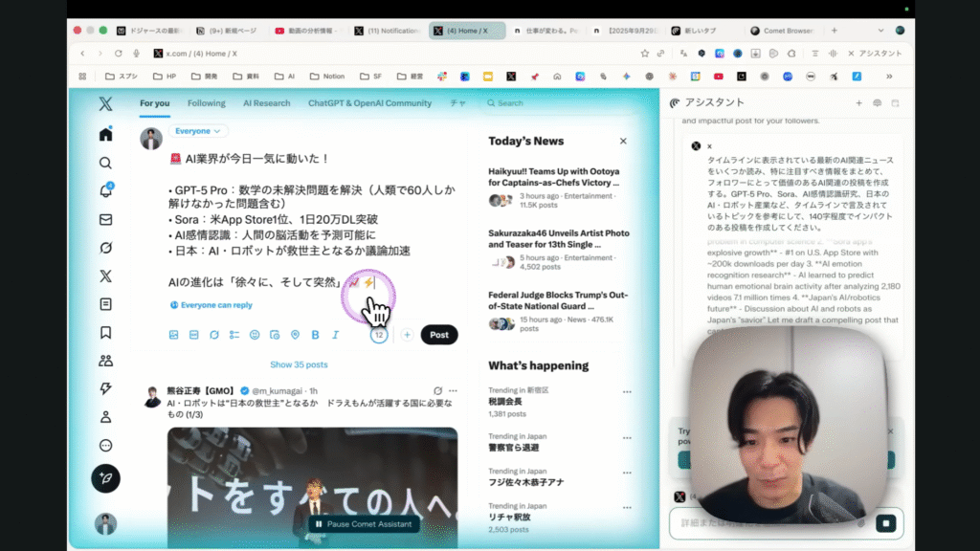Open the Everyone audience dropdown
Viewport: 980px width, 551px height.
click(x=199, y=131)
